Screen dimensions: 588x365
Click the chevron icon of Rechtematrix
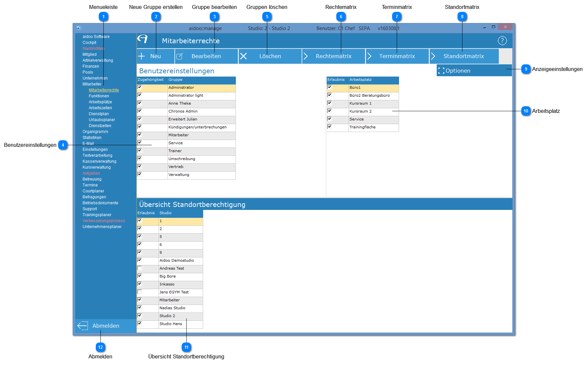[306, 56]
